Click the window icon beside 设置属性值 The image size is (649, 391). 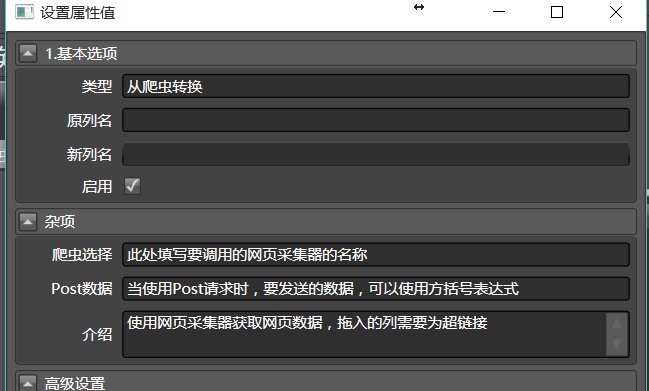[24, 12]
